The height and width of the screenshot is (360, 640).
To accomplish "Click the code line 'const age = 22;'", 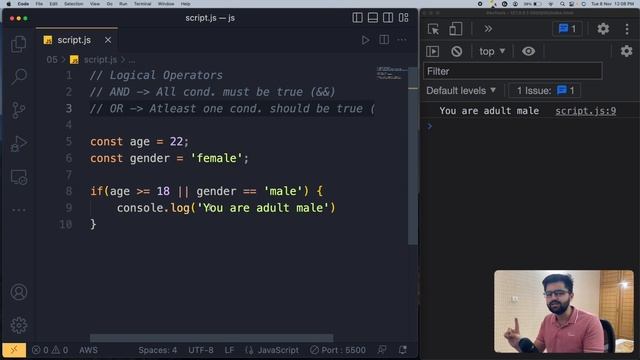I will 140,142.
